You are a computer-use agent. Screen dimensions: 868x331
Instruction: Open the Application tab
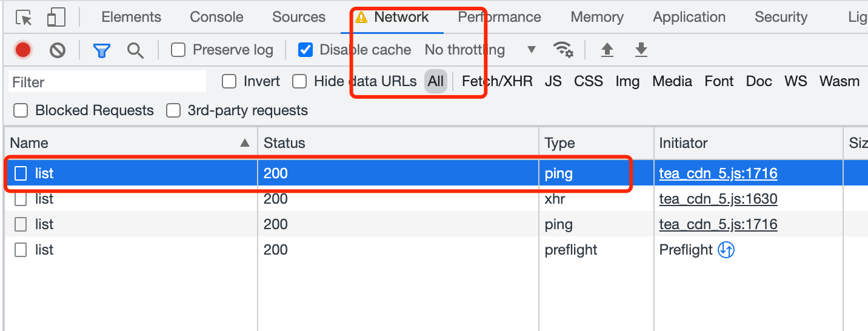tap(689, 17)
